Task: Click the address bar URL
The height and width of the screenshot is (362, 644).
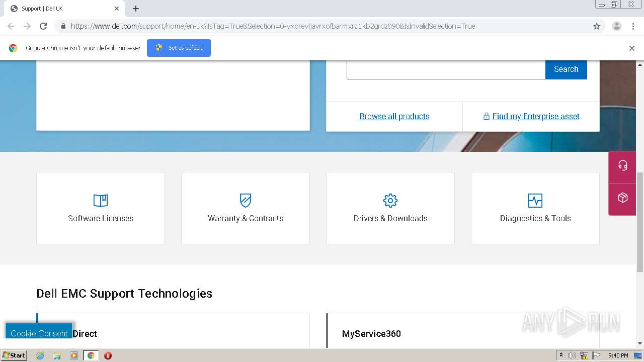Action: 273,26
